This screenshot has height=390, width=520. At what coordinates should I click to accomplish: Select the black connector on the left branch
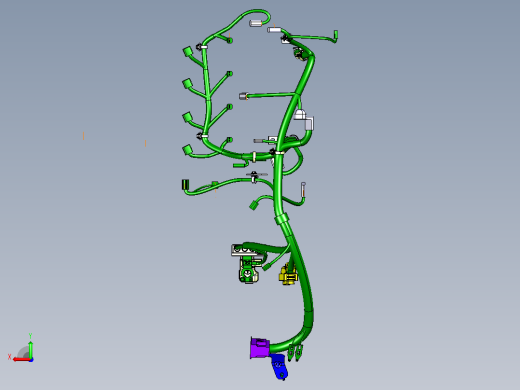point(185,184)
